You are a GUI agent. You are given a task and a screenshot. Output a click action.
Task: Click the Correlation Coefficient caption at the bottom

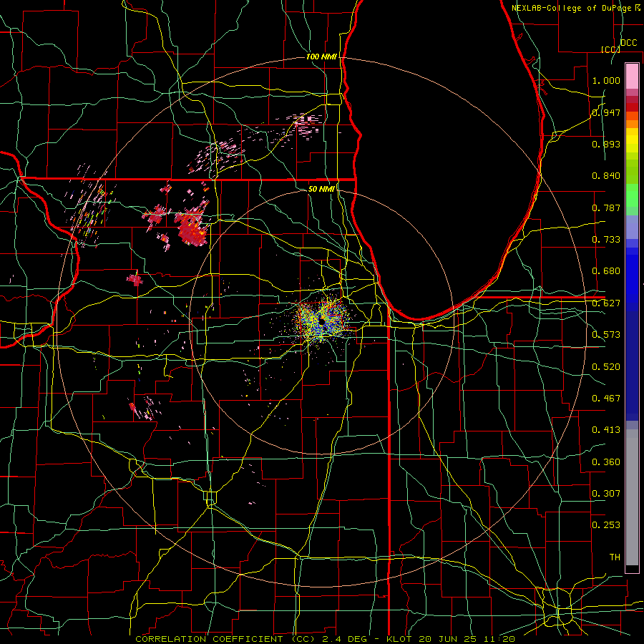point(326,639)
